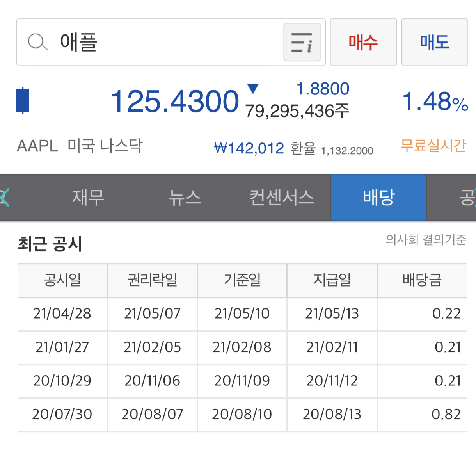Select record date 21/05/10

(242, 313)
